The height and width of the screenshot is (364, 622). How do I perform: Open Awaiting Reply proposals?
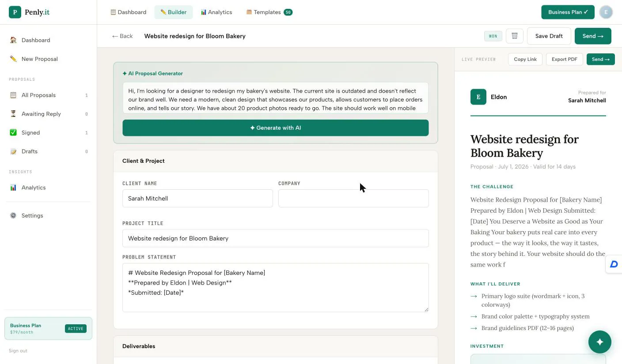pos(49,114)
